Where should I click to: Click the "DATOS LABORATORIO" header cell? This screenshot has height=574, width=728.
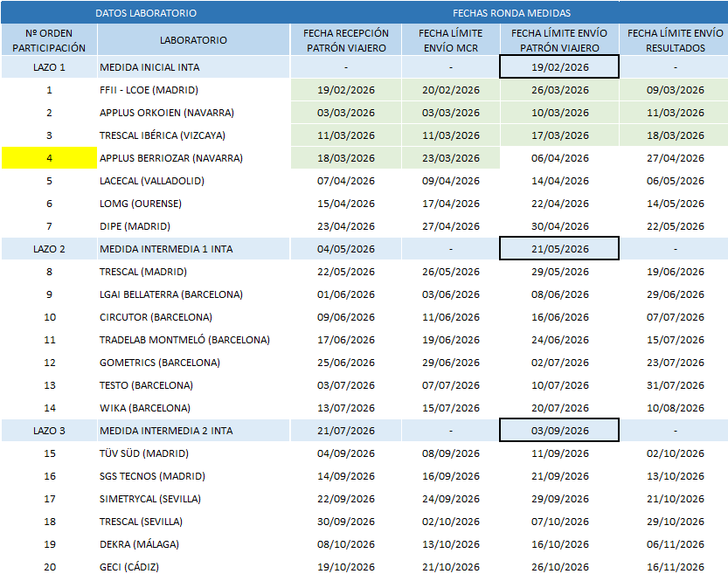point(145,13)
